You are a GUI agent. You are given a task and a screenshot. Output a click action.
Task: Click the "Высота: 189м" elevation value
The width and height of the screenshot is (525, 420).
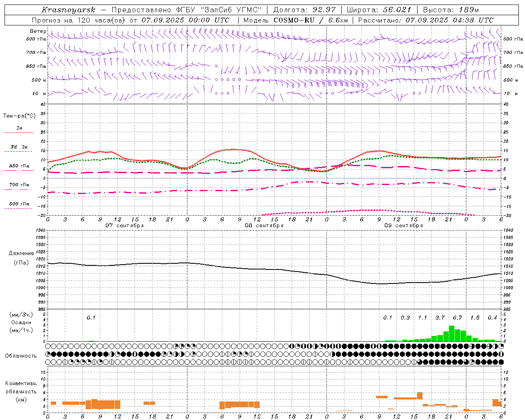point(451,10)
